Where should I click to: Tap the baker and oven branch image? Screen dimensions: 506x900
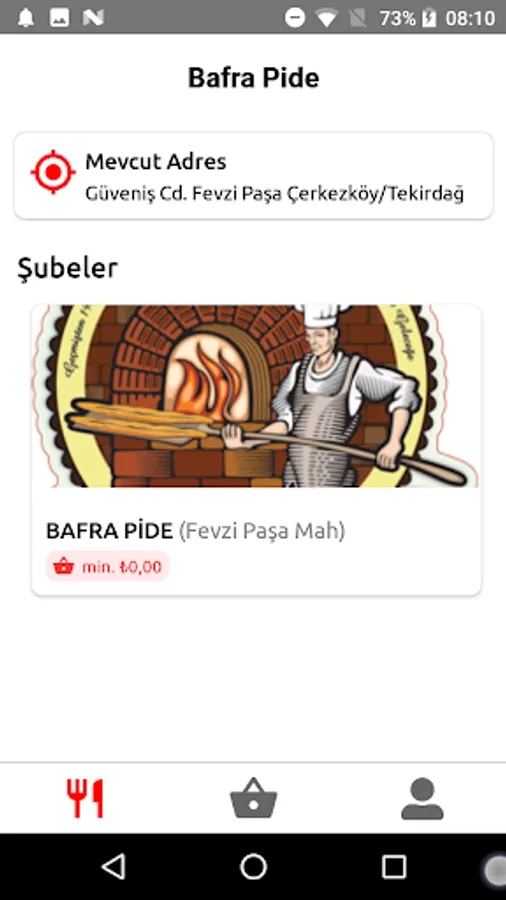256,396
